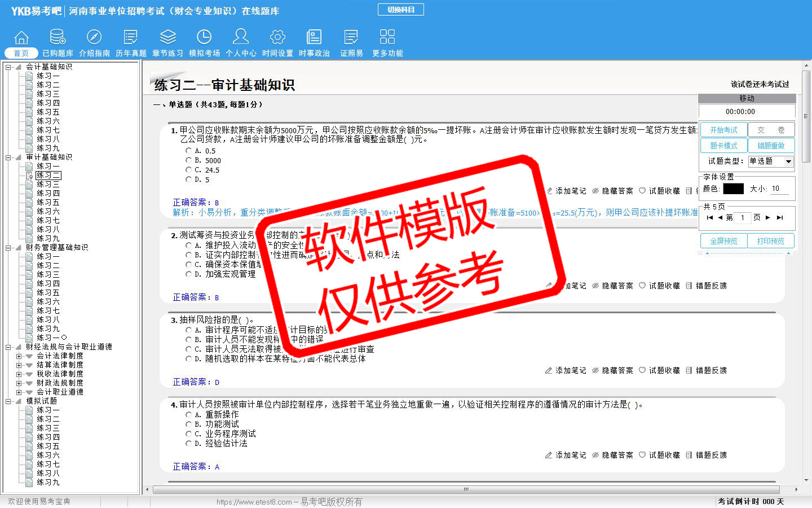Screen dimensions: 812x508
Task: Collapse the 会计基础知识 tree section
Action: pos(8,67)
